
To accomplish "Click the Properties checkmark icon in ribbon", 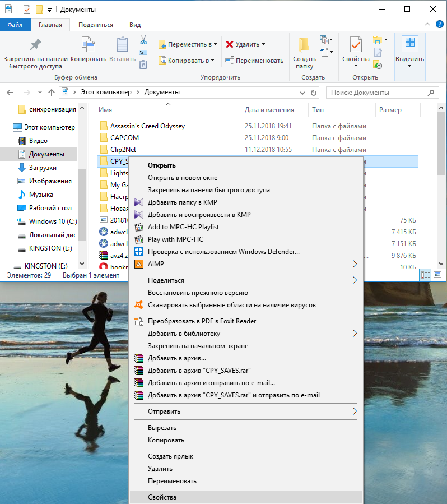I will [x=356, y=44].
